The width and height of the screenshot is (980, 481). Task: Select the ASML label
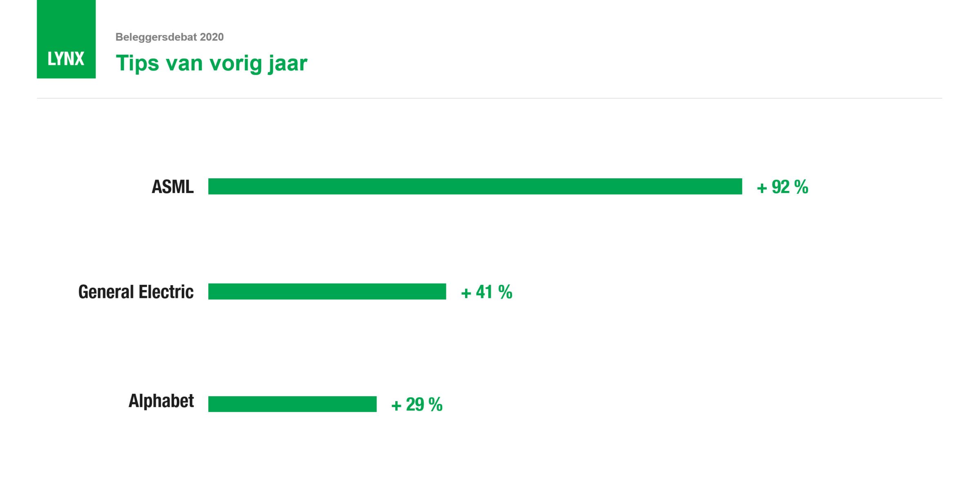click(172, 187)
